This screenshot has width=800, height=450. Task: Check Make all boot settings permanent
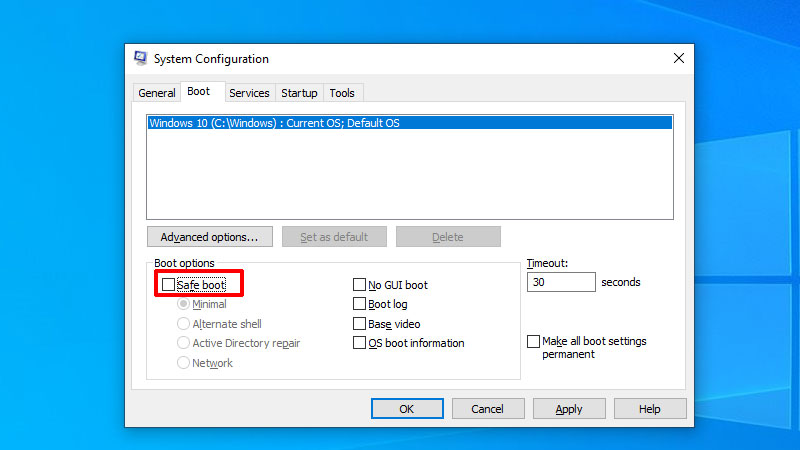point(533,341)
